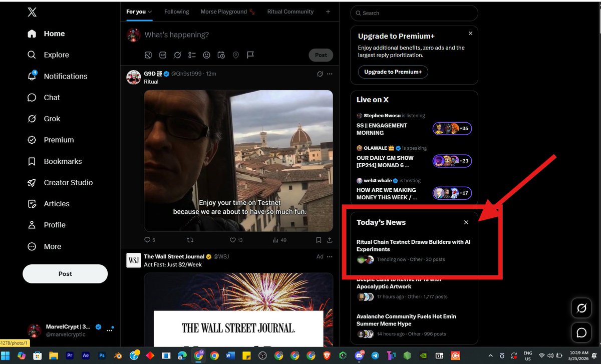Open the Florence video in G9D post
Screen dimensions: 601x364
pos(238,160)
